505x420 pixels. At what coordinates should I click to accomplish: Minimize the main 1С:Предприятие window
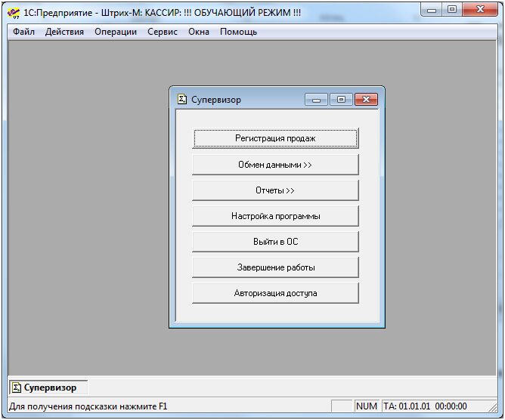432,10
